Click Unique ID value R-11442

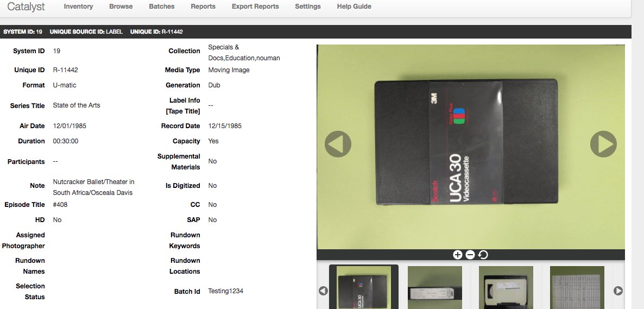(65, 70)
